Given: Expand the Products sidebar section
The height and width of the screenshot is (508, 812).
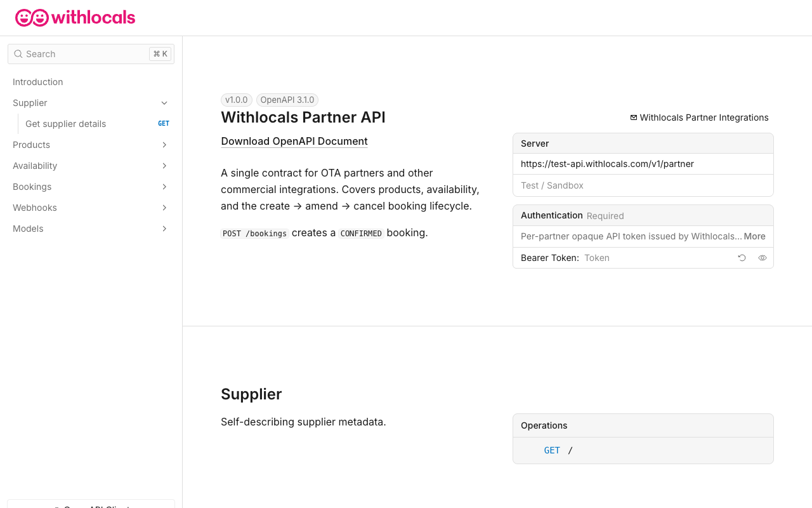Looking at the screenshot, I should click(164, 145).
